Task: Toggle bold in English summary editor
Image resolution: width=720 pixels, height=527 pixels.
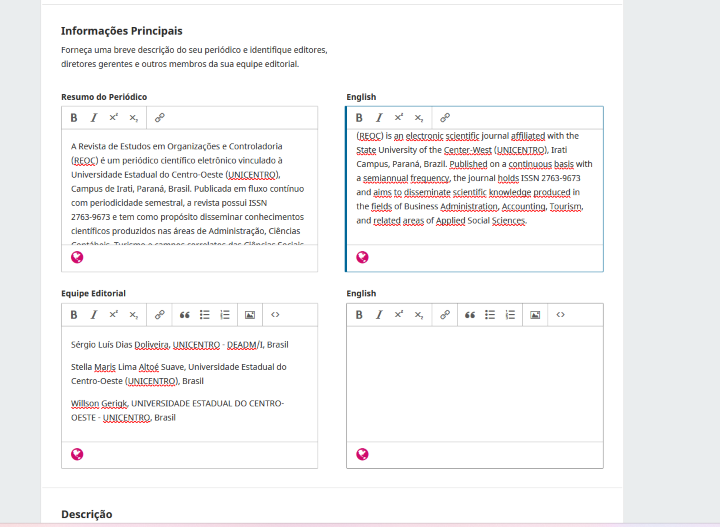Action: (x=359, y=118)
